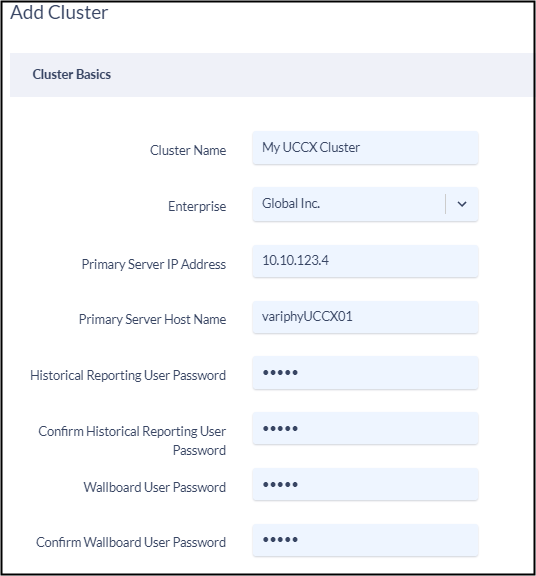Click into the Cluster Name field
This screenshot has width=536, height=576.
point(365,148)
